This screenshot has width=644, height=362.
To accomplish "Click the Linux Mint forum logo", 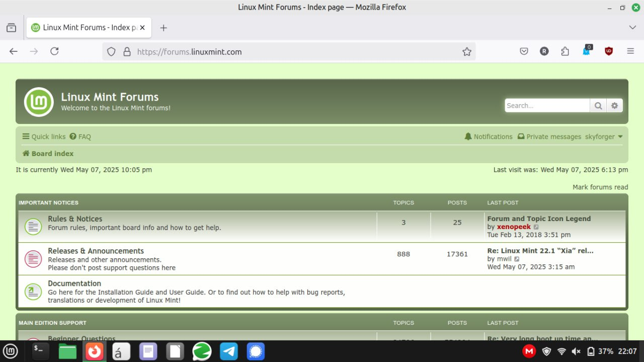I will (x=39, y=102).
